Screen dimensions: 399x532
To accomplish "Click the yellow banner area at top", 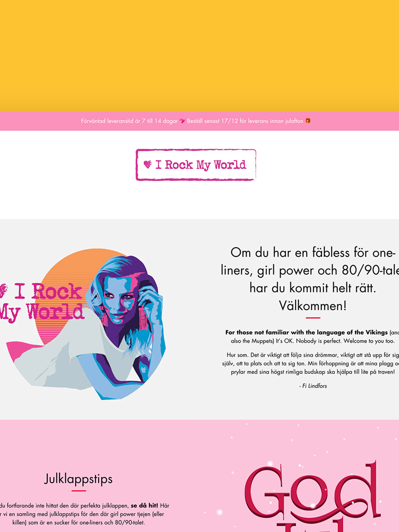I will [199, 55].
